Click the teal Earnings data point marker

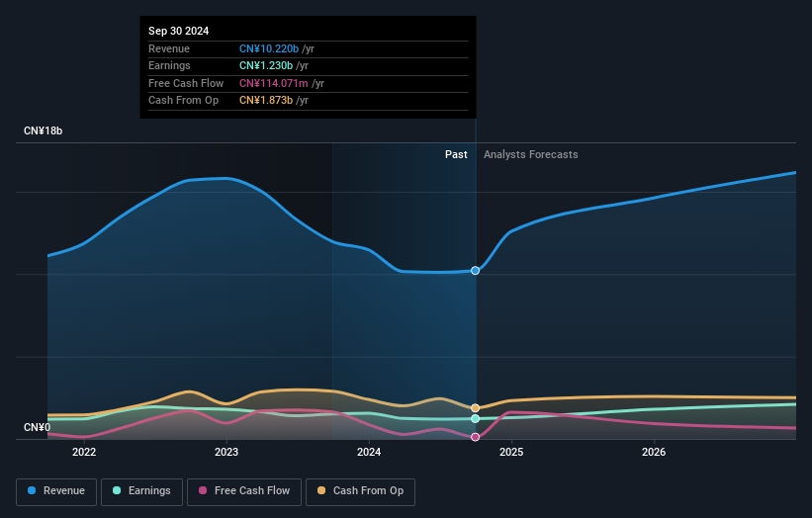coord(475,418)
